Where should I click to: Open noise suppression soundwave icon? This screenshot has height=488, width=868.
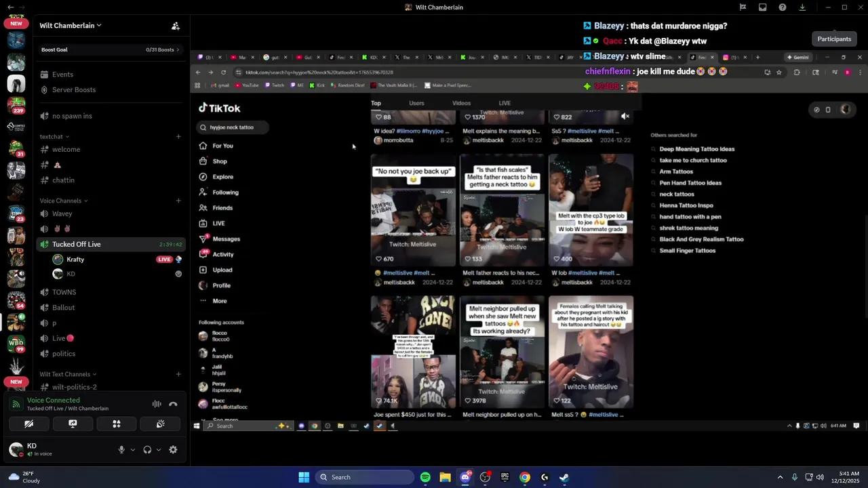157,404
